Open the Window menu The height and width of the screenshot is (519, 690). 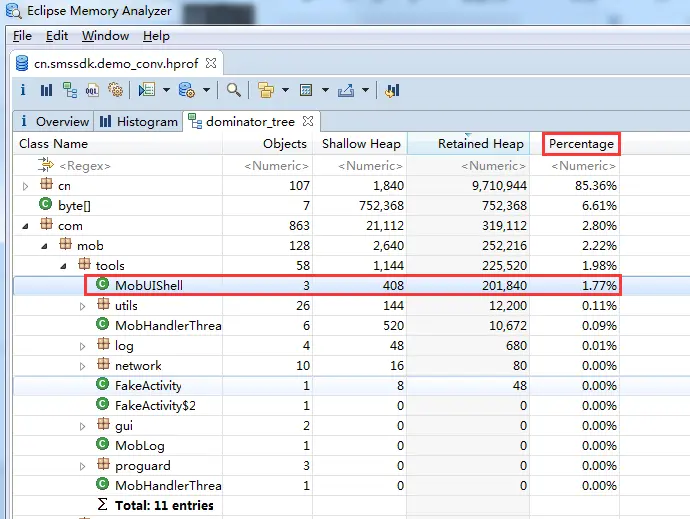[x=106, y=36]
